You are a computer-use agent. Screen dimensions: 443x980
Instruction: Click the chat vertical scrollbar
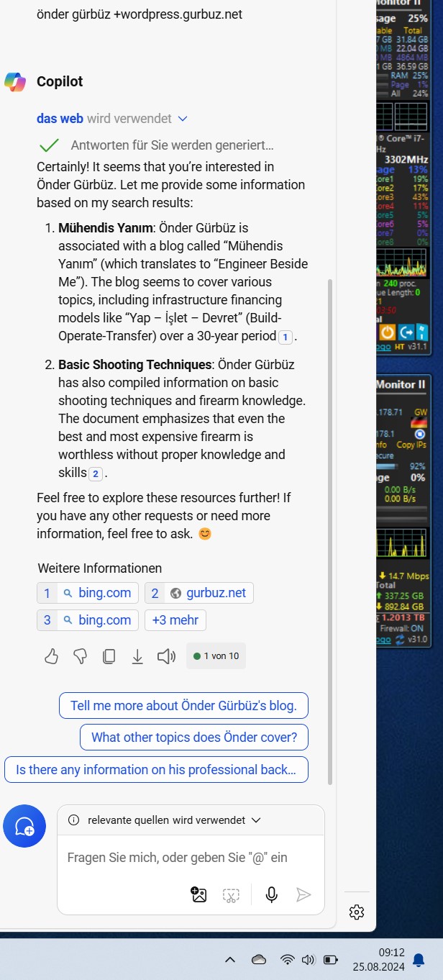(x=330, y=532)
